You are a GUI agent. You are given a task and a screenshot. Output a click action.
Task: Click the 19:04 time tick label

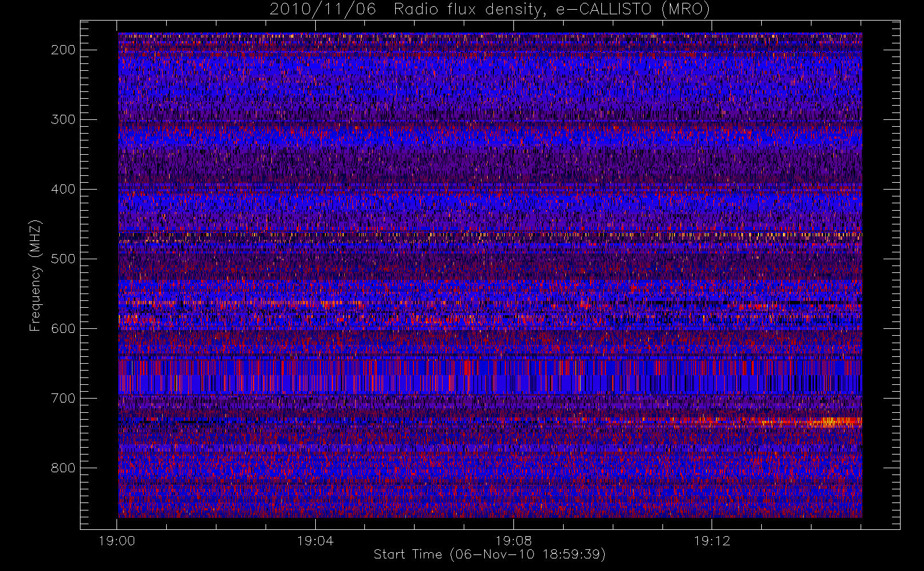click(315, 541)
